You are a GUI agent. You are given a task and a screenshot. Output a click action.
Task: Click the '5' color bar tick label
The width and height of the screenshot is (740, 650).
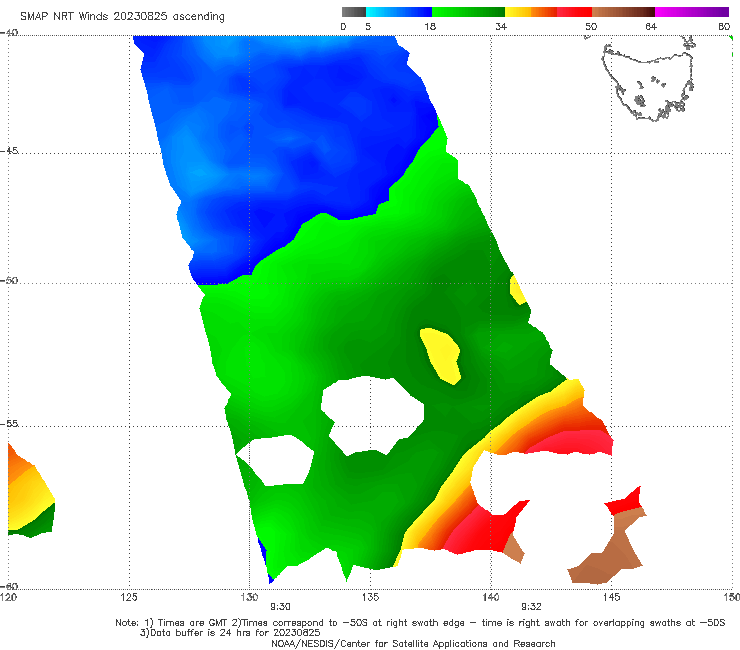click(368, 26)
